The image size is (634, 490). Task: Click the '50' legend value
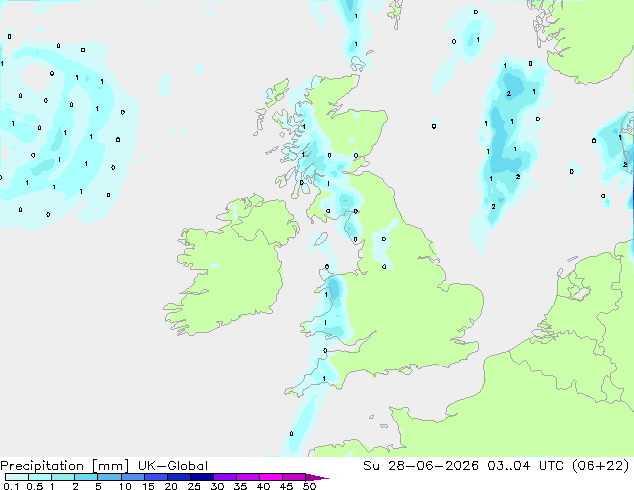[x=309, y=486]
